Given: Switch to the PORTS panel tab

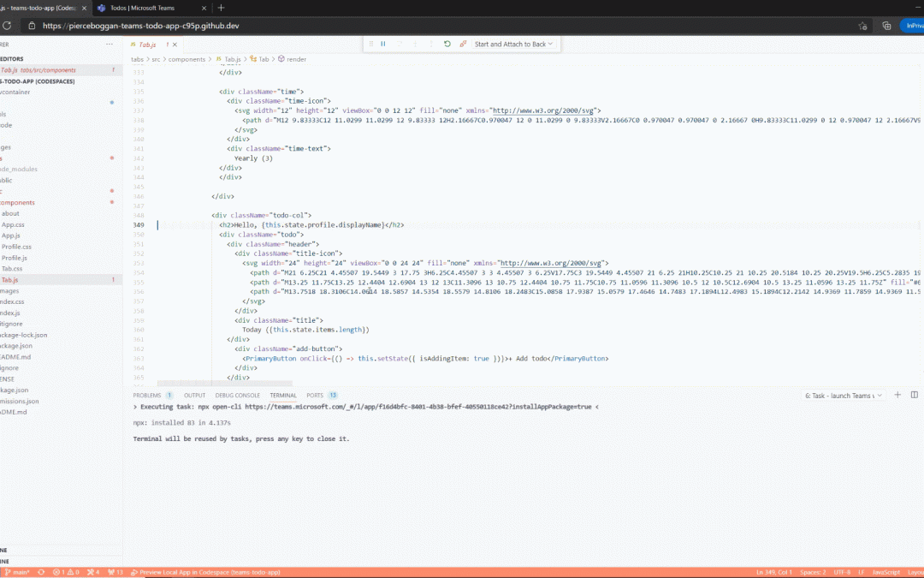Looking at the screenshot, I should coord(315,396).
